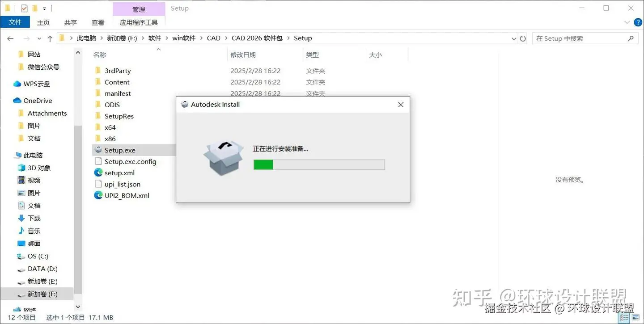Screen dimensions: 644x324
Task: Click the 3D 对象 icon in sidebar
Action: tap(21, 168)
